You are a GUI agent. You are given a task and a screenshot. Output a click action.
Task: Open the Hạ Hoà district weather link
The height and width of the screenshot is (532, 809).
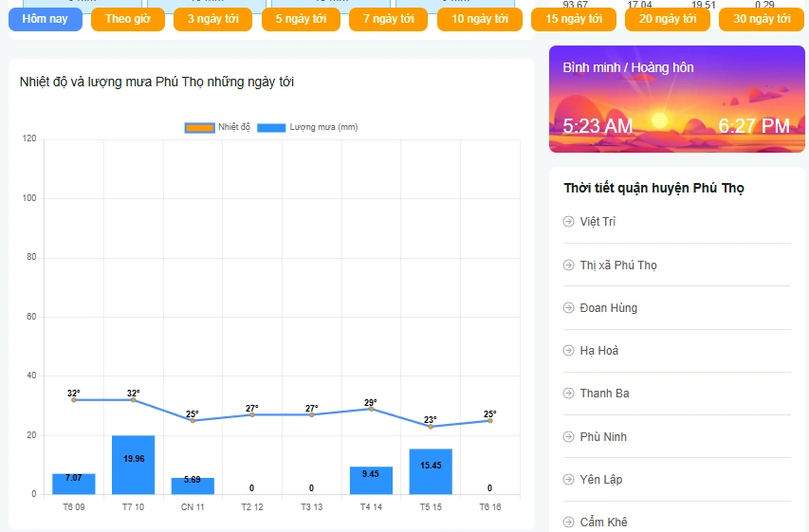click(x=599, y=351)
